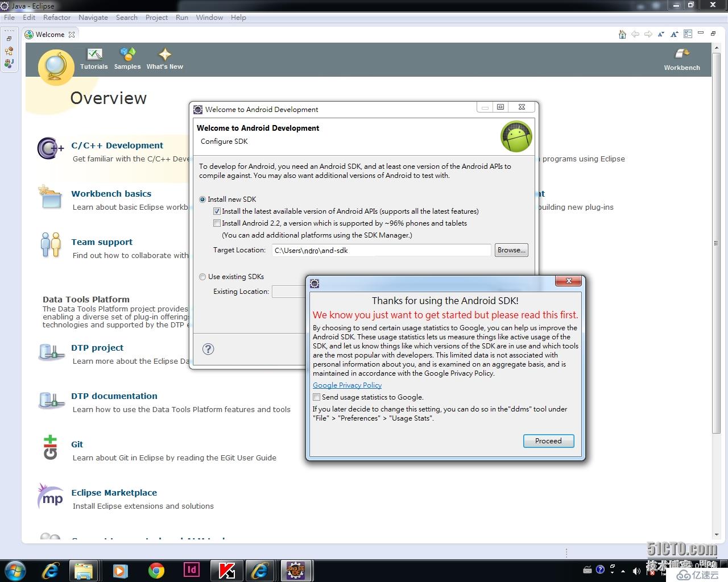Click the Target Location path field
This screenshot has height=582, width=728.
coord(381,250)
